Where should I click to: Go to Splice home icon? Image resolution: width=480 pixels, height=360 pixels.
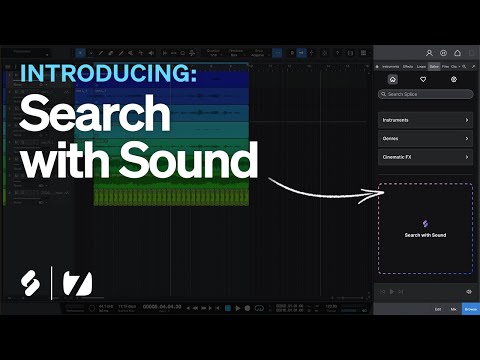point(393,79)
